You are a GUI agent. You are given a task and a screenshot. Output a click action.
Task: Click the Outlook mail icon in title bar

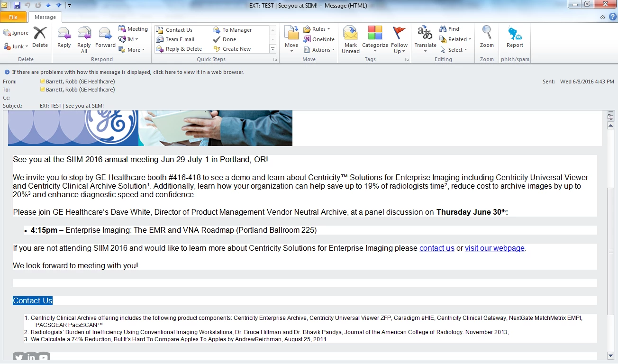[4, 5]
